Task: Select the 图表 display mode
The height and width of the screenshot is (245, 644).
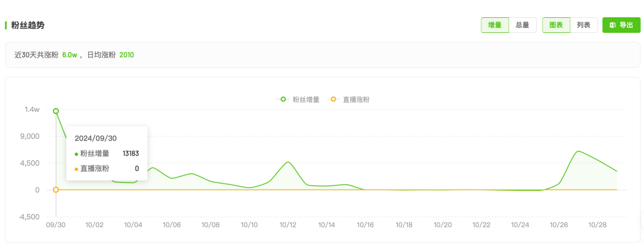Action: (556, 25)
